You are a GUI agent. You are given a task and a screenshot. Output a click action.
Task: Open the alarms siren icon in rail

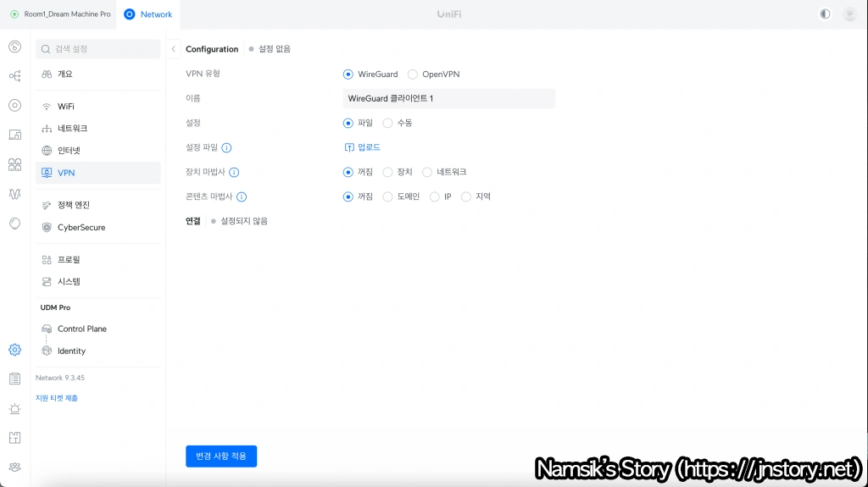coord(14,408)
